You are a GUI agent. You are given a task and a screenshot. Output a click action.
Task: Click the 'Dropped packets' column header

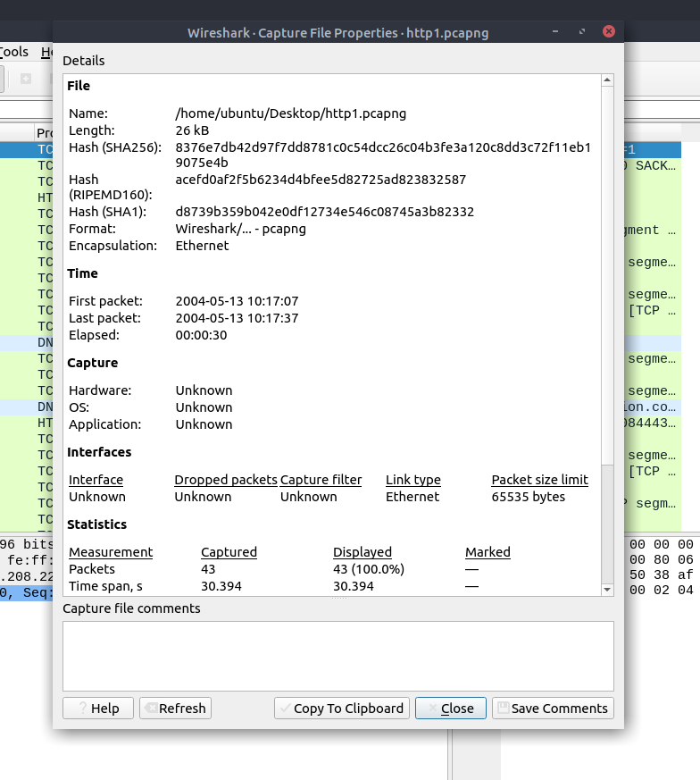pos(226,480)
